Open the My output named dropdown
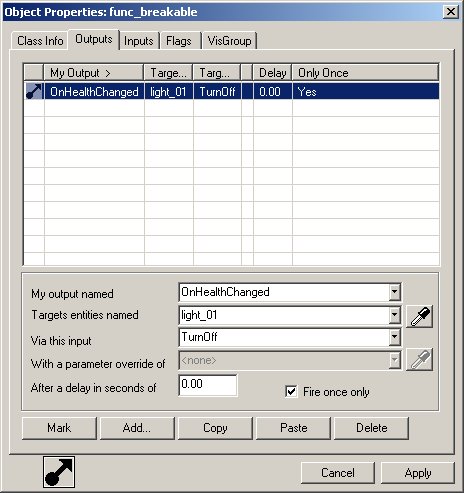Screen dimensions: 464x493 click(394, 292)
